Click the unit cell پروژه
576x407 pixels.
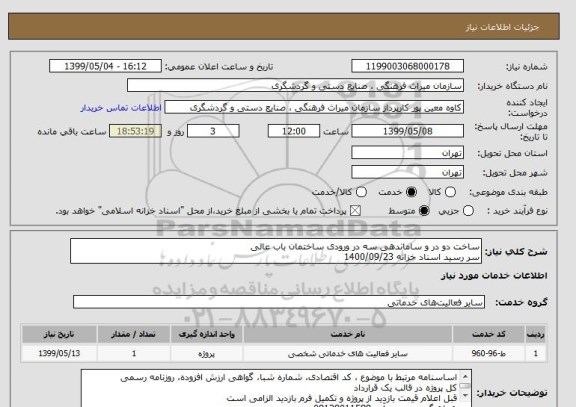pos(206,354)
